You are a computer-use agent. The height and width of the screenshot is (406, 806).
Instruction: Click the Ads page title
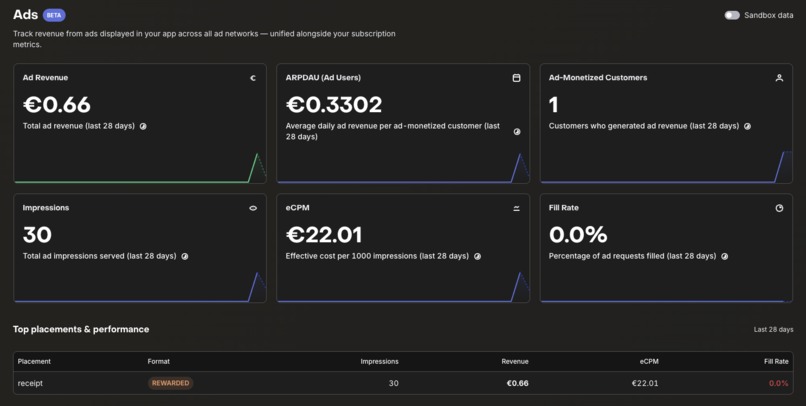26,14
